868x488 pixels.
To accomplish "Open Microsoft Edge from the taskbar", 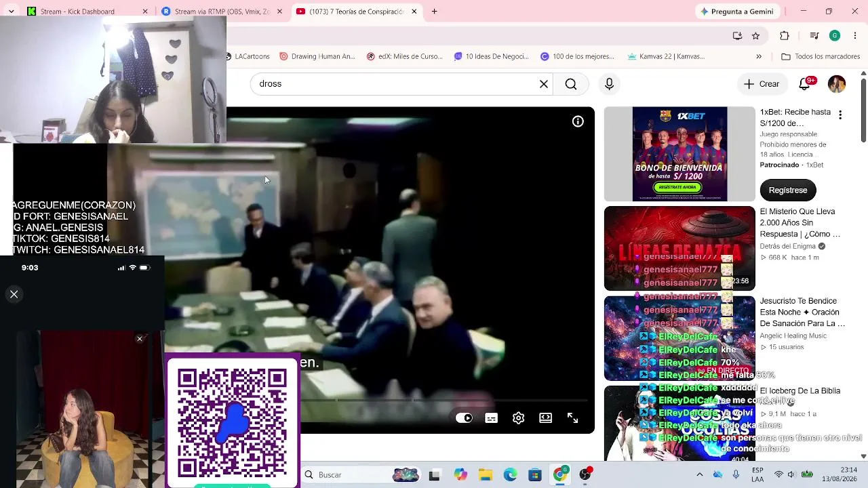I will click(510, 475).
